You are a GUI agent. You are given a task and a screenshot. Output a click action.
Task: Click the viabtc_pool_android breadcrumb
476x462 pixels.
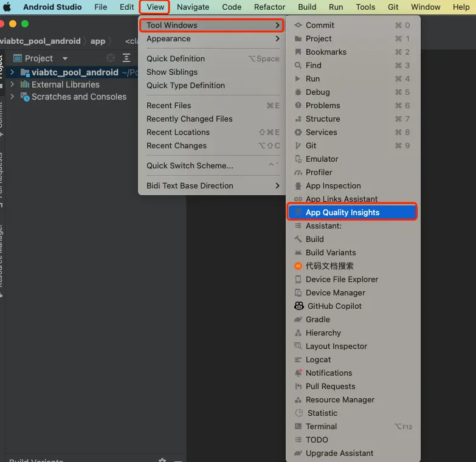[x=40, y=41]
